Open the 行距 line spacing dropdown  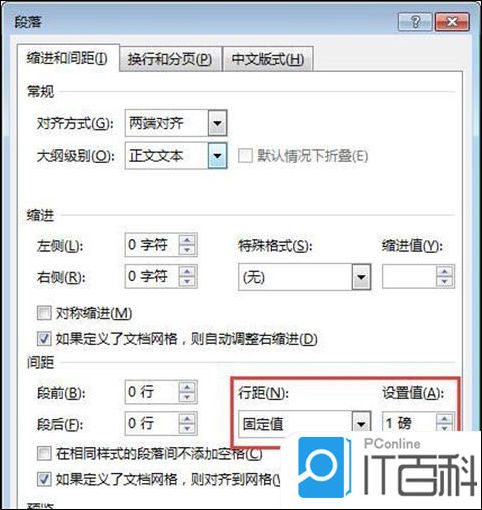point(361,424)
